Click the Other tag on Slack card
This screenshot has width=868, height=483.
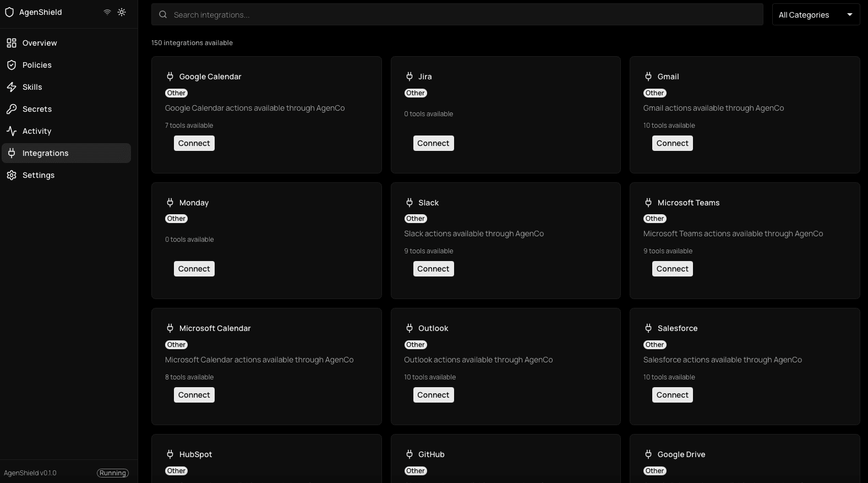pos(416,219)
